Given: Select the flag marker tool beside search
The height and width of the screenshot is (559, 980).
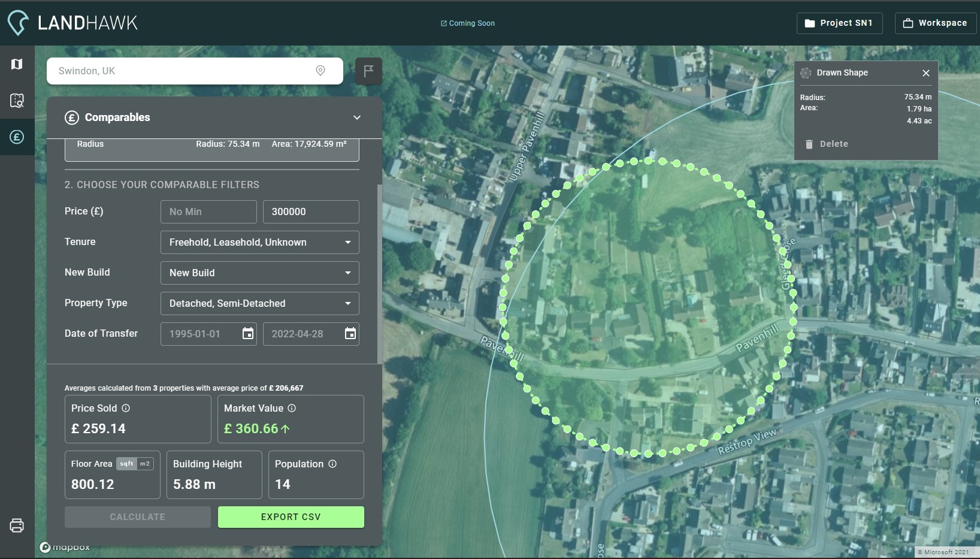Looking at the screenshot, I should click(x=368, y=71).
